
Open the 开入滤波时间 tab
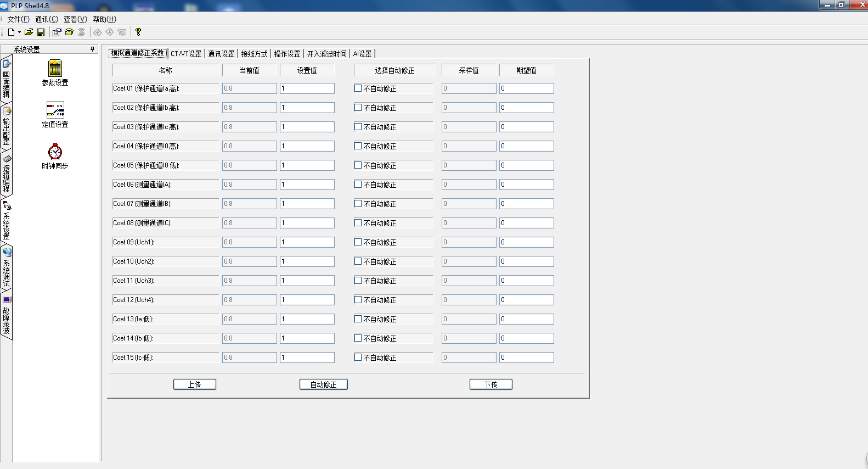click(326, 54)
